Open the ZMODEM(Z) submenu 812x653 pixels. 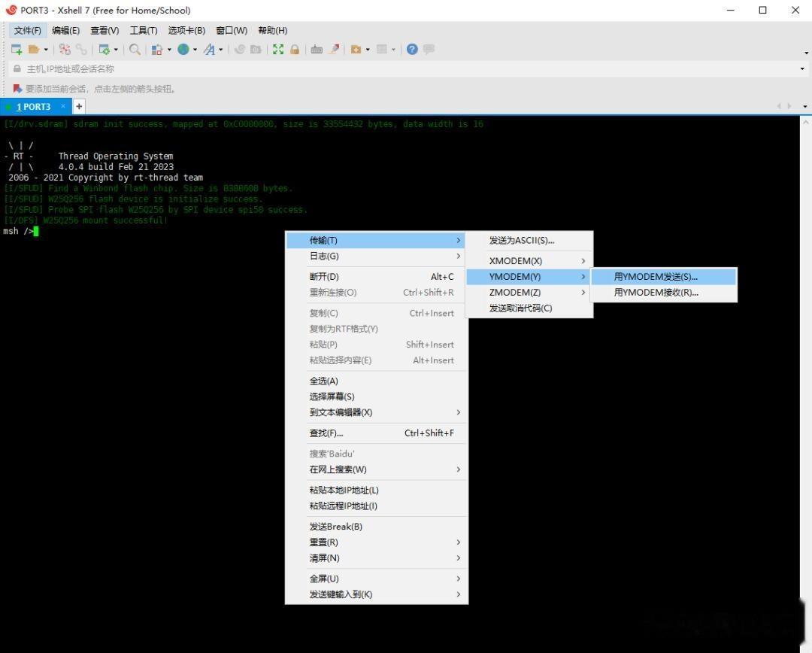point(529,293)
